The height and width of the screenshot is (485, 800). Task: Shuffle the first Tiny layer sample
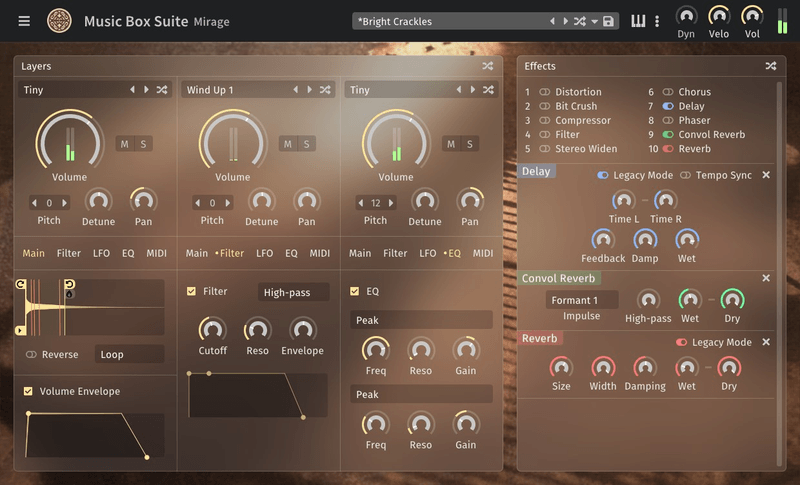162,90
